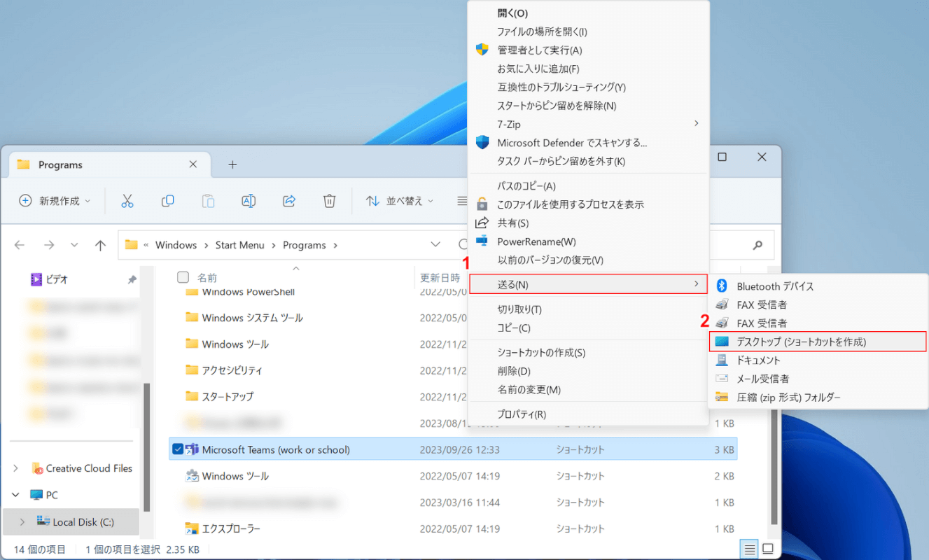The height and width of the screenshot is (560, 929).
Task: Close the Programs tab
Action: [x=193, y=164]
